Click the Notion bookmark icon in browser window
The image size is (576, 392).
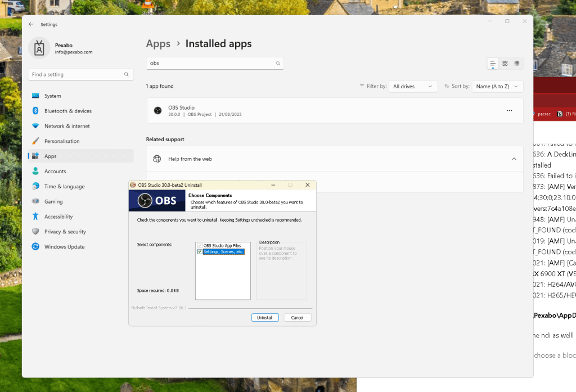[x=560, y=114]
